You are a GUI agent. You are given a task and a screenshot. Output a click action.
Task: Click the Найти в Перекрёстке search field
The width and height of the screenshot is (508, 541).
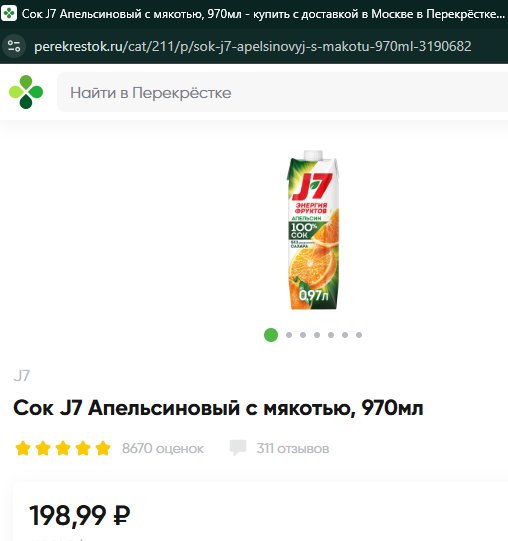(282, 92)
